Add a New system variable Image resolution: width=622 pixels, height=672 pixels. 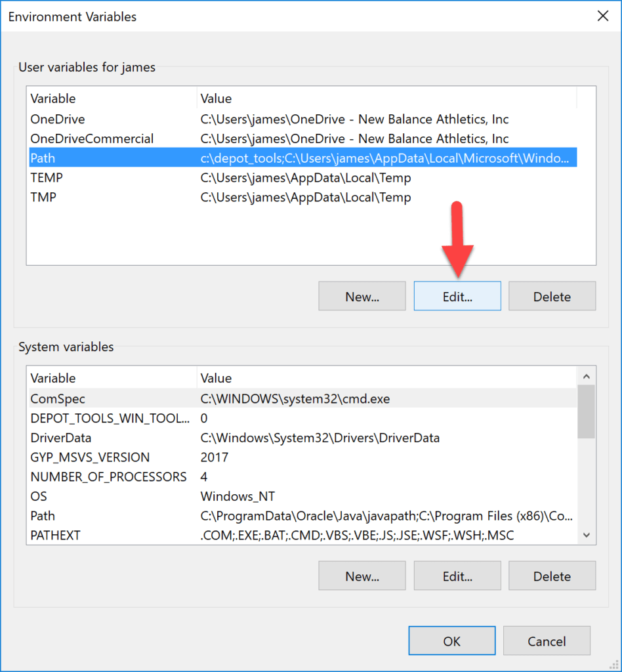(x=362, y=576)
